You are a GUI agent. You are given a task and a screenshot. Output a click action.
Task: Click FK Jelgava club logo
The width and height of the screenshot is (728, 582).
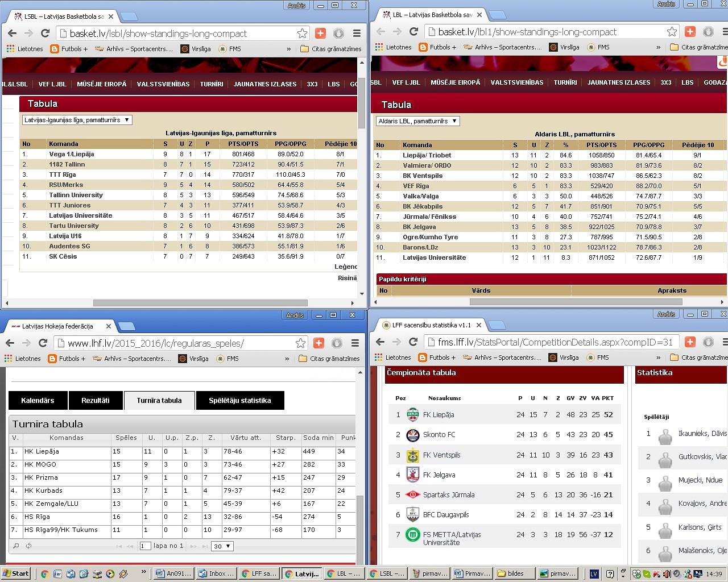point(413,475)
